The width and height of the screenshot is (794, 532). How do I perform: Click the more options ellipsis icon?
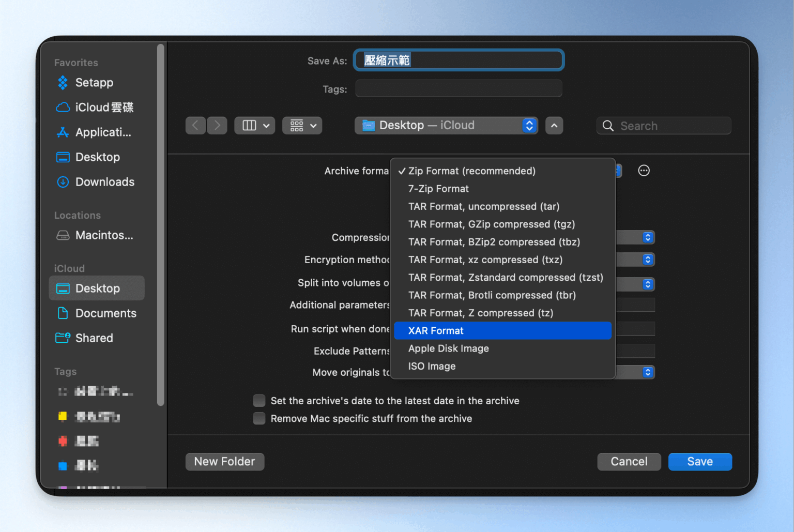pos(644,170)
